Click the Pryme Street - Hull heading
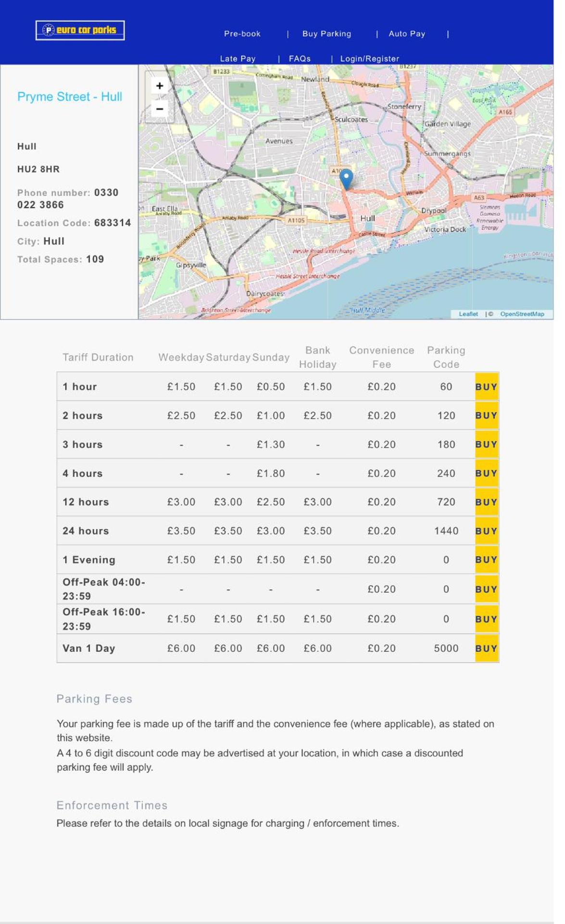Viewport: 565px width, 924px height. click(x=70, y=97)
